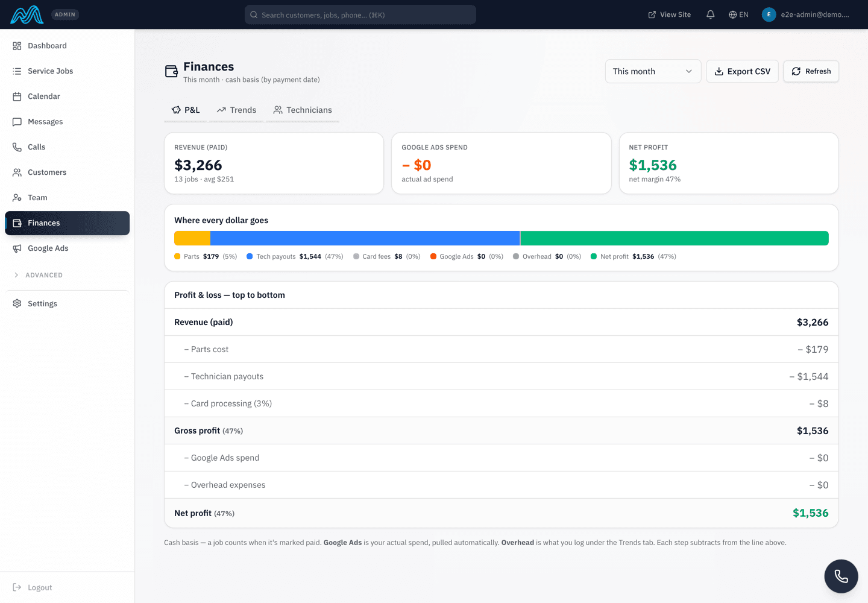The image size is (868, 603).
Task: Open the This month period dropdown
Action: pos(653,71)
